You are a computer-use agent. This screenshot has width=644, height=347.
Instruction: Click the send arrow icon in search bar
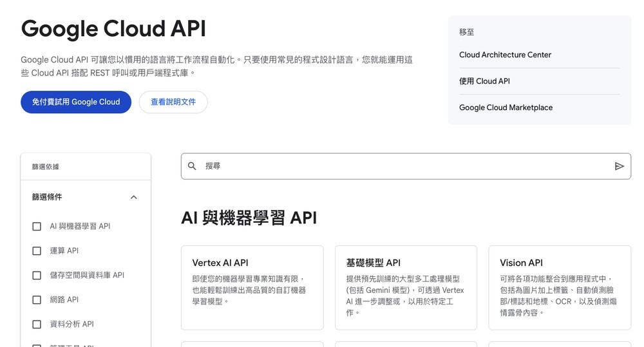620,166
